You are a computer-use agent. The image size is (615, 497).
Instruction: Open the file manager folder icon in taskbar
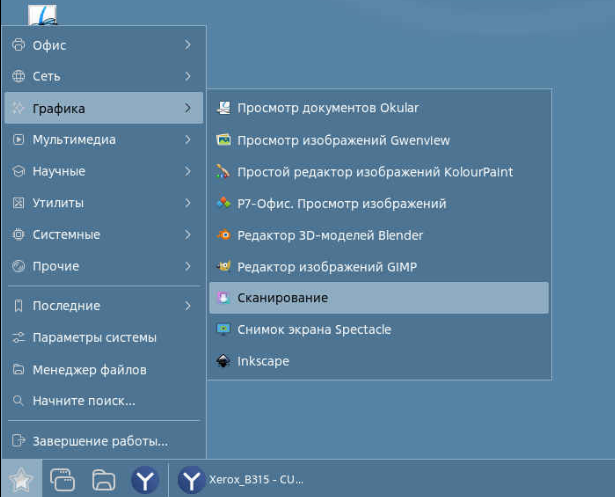(104, 480)
